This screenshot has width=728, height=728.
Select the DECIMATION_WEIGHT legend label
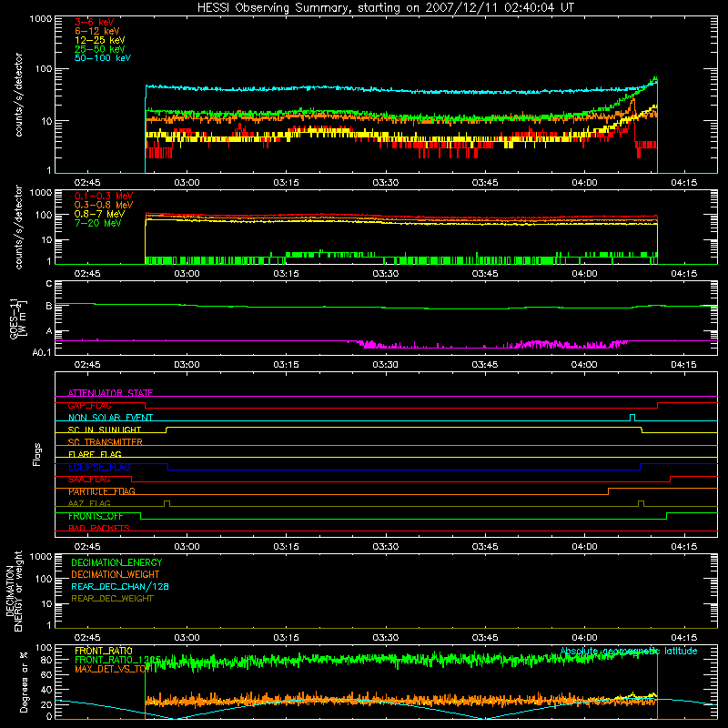(x=116, y=574)
